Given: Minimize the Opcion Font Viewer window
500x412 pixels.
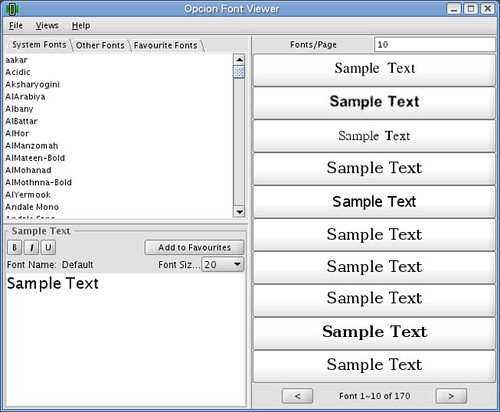Looking at the screenshot, I should pyautogui.click(x=454, y=9).
